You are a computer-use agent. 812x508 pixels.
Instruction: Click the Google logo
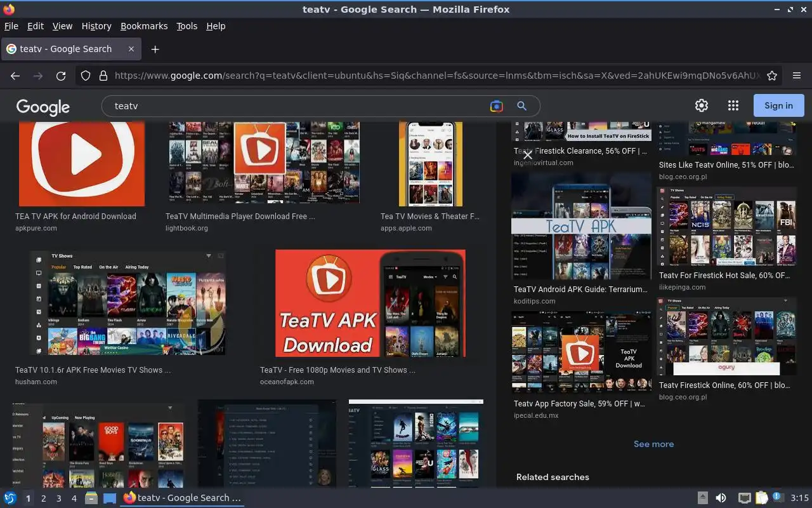pos(43,107)
